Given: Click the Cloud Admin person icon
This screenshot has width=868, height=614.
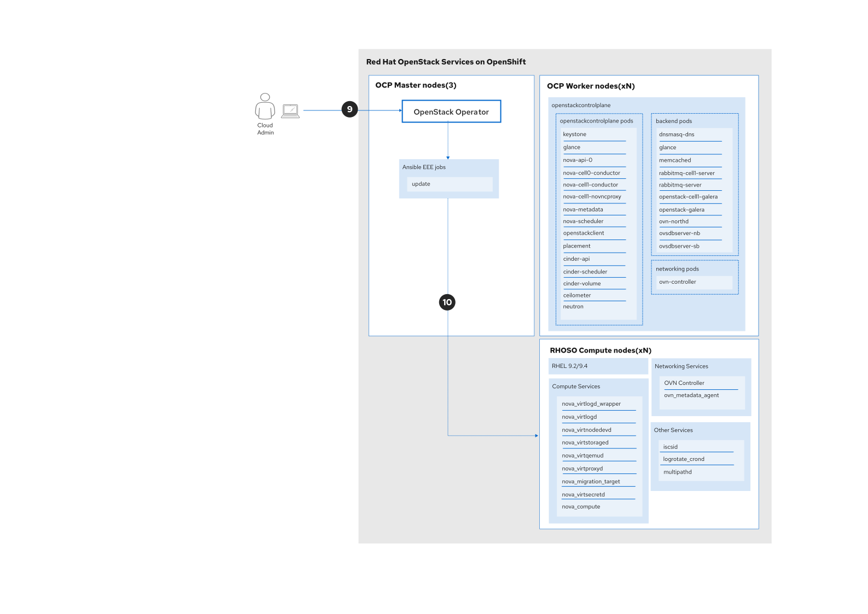Looking at the screenshot, I should [x=265, y=106].
